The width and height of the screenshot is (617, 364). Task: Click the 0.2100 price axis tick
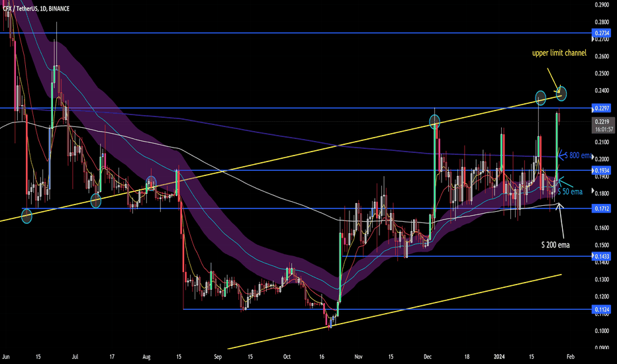(602, 142)
